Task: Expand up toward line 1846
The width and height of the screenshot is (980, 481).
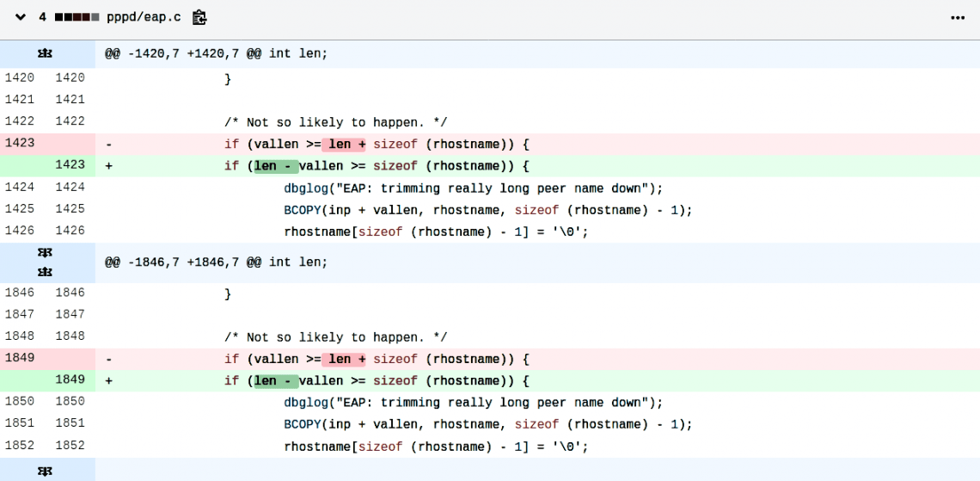Action: pyautogui.click(x=46, y=272)
